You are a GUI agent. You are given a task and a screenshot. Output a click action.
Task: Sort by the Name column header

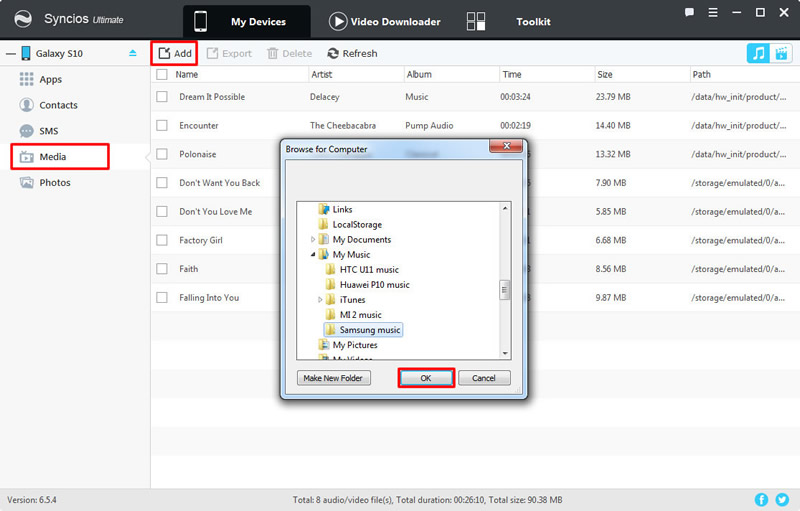point(187,74)
